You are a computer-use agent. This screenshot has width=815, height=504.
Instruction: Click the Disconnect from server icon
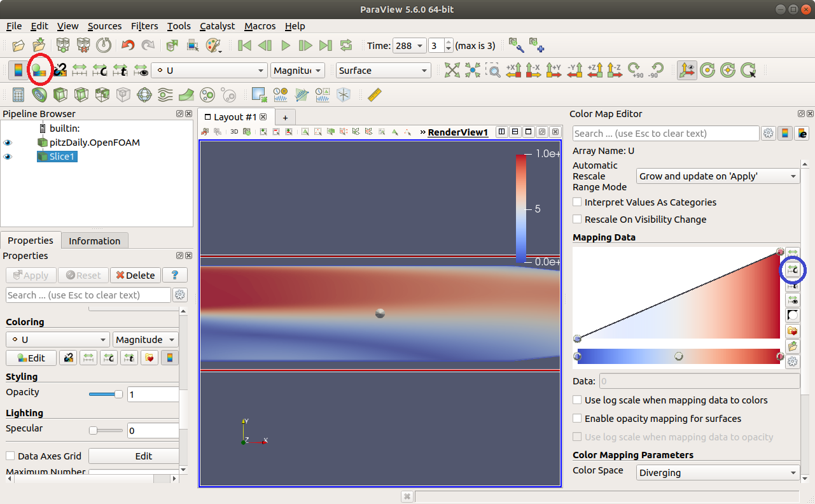pyautogui.click(x=83, y=45)
